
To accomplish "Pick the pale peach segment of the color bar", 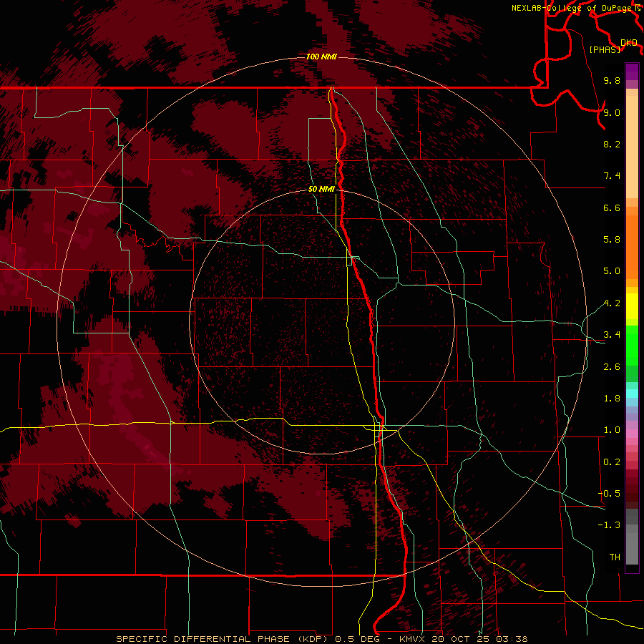I will coord(632,148).
